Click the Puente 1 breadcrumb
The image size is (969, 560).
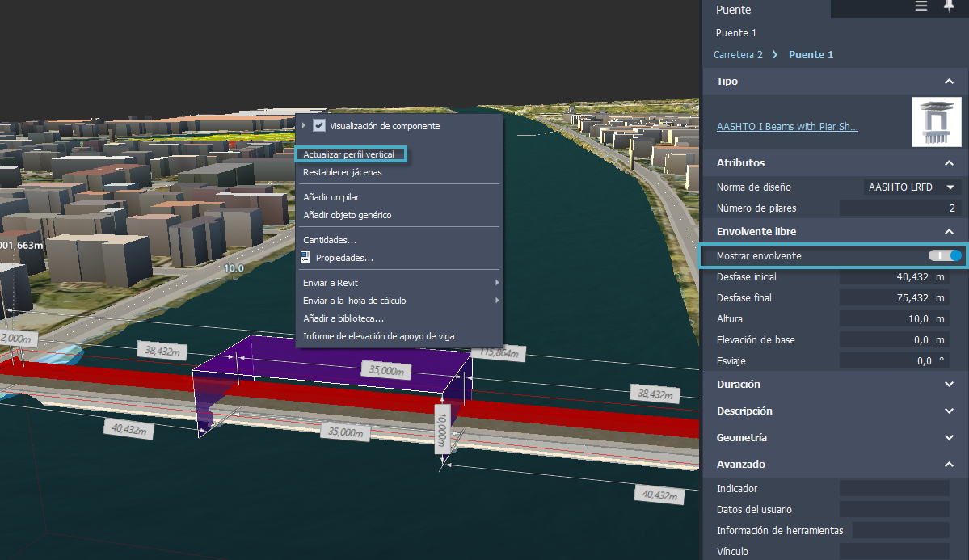tap(811, 54)
